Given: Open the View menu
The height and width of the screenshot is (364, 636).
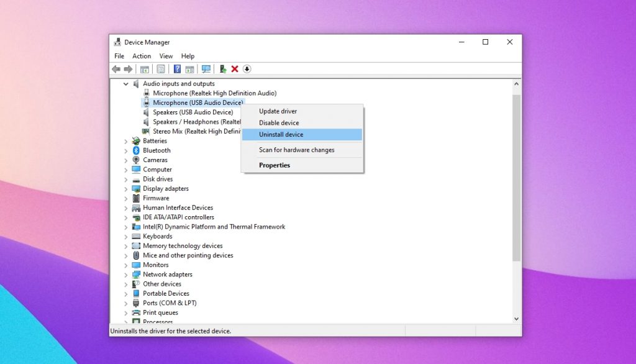Looking at the screenshot, I should click(x=166, y=56).
